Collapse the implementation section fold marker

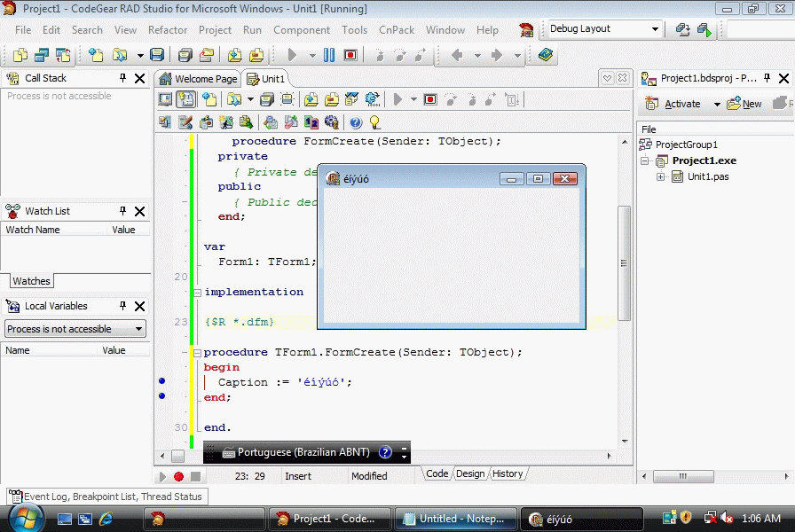196,292
